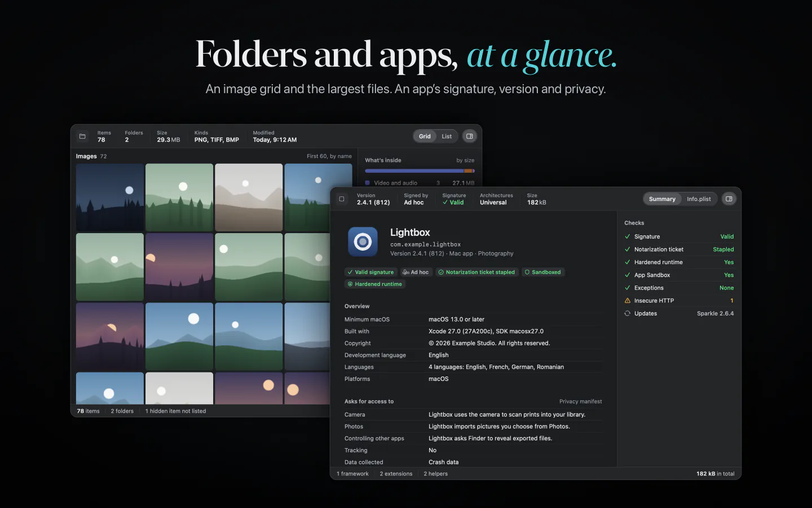Click the 'macOS 13.0 or later' value

tap(456, 319)
